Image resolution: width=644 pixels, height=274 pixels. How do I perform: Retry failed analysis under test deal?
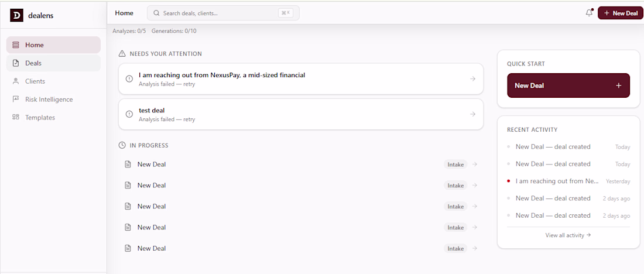click(x=167, y=119)
